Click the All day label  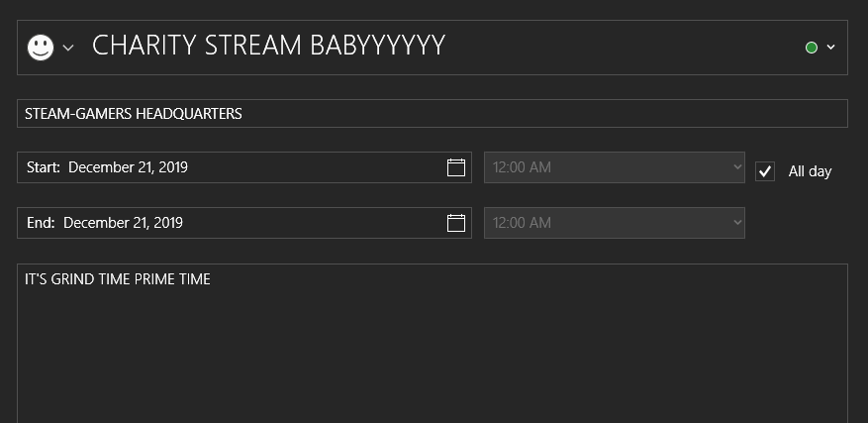click(810, 171)
